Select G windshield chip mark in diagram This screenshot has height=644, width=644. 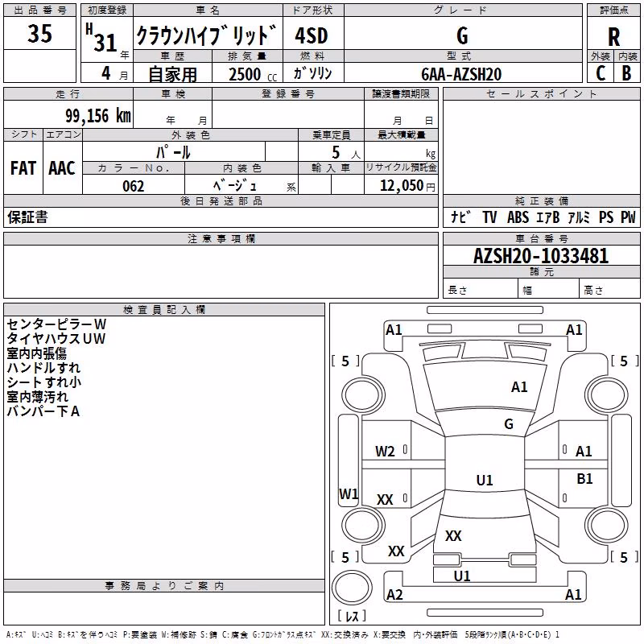point(509,424)
